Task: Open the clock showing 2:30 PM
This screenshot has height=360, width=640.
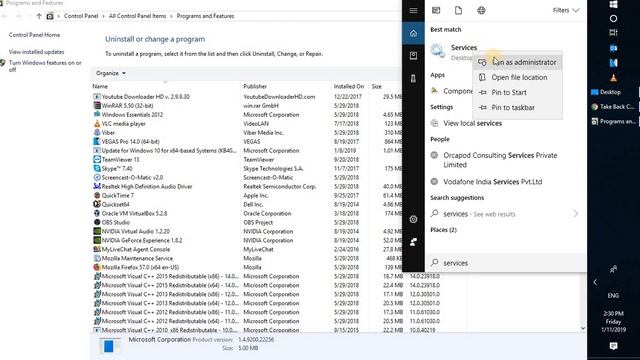Action: (613, 321)
